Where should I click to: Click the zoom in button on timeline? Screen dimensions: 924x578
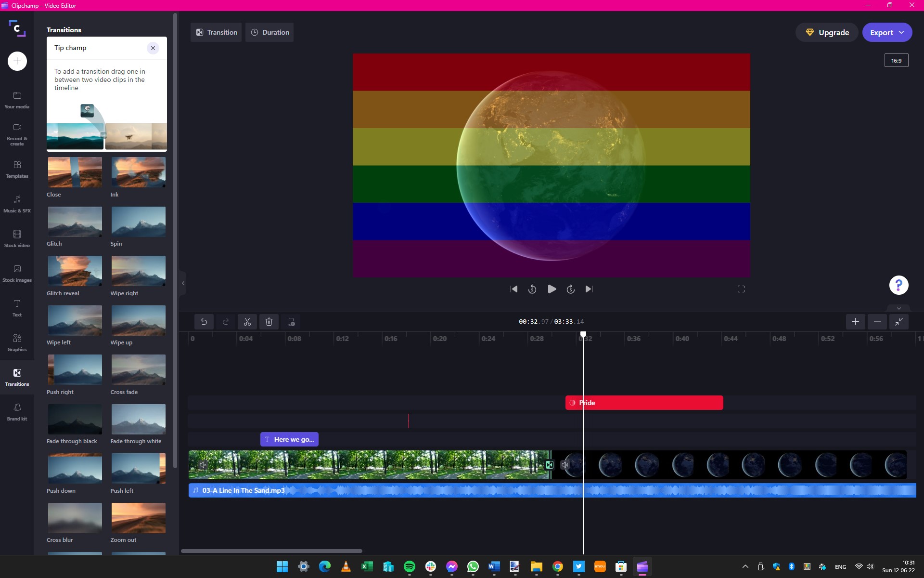(856, 322)
